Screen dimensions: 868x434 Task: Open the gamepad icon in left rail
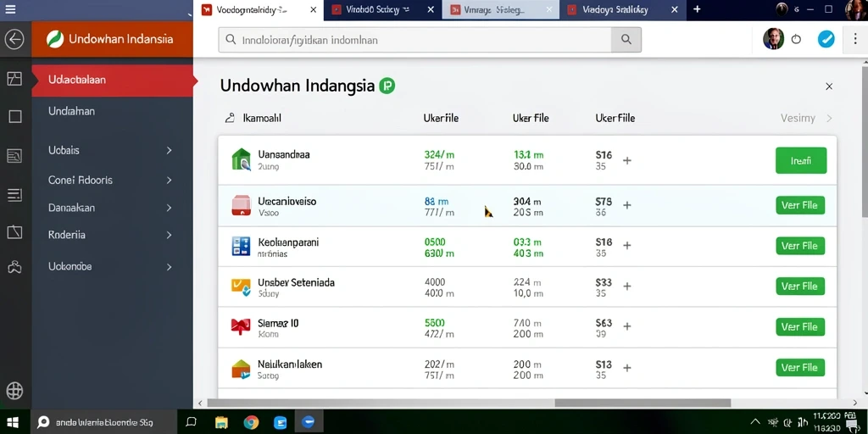pos(14,267)
